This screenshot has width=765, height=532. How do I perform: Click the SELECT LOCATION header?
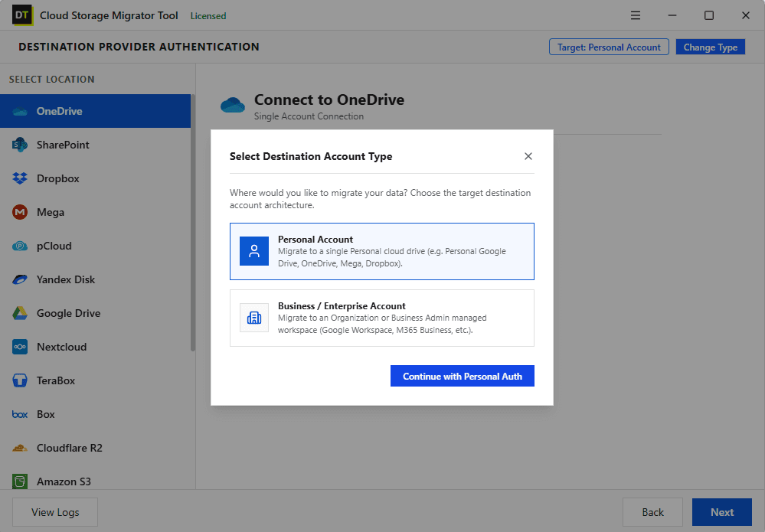pyautogui.click(x=52, y=79)
